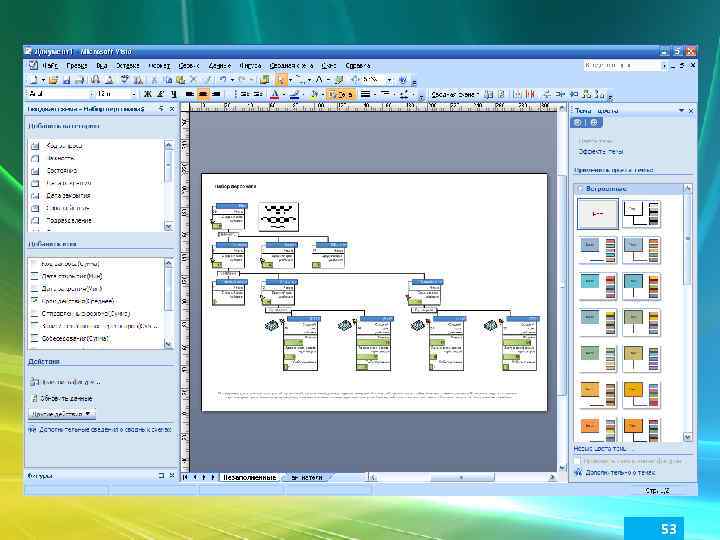Click Эффекты темы link
This screenshot has width=720, height=540.
click(601, 151)
